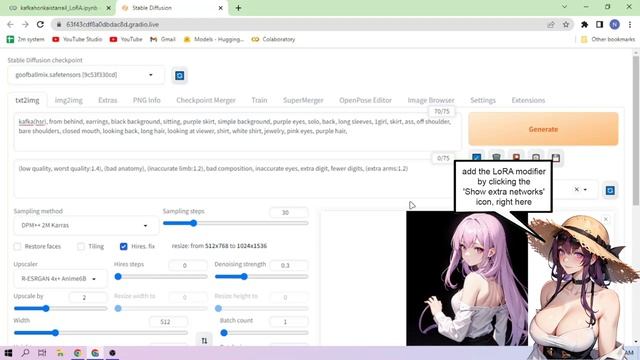This screenshot has height=360, width=640.
Task: Click the browser address bar URL
Action: click(113, 24)
